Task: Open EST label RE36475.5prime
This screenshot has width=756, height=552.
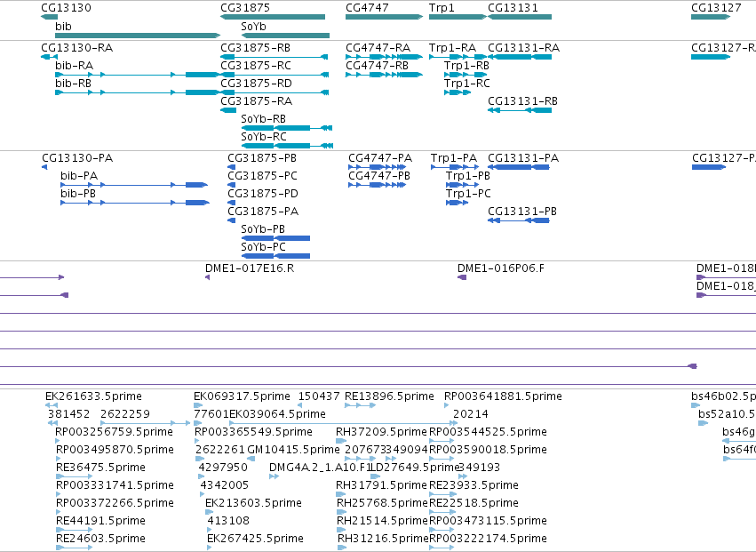Action: coord(100,468)
